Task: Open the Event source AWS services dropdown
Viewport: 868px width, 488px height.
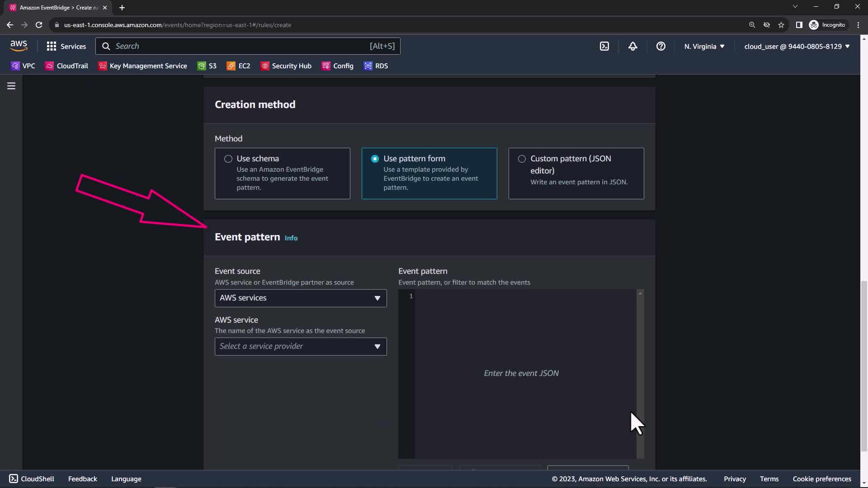Action: pos(300,298)
